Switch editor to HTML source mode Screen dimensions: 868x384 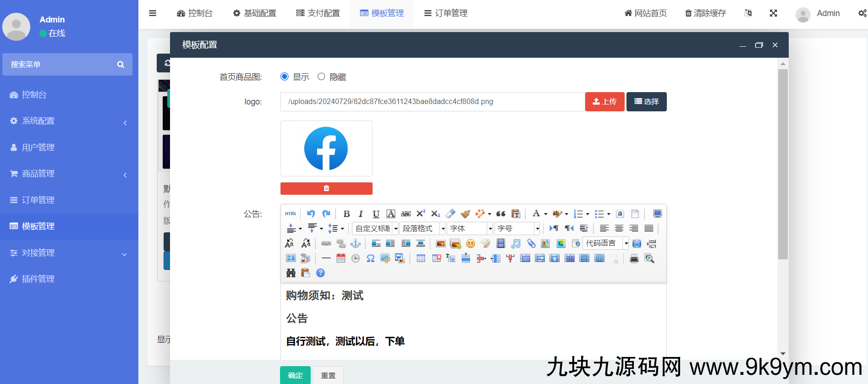(x=291, y=214)
